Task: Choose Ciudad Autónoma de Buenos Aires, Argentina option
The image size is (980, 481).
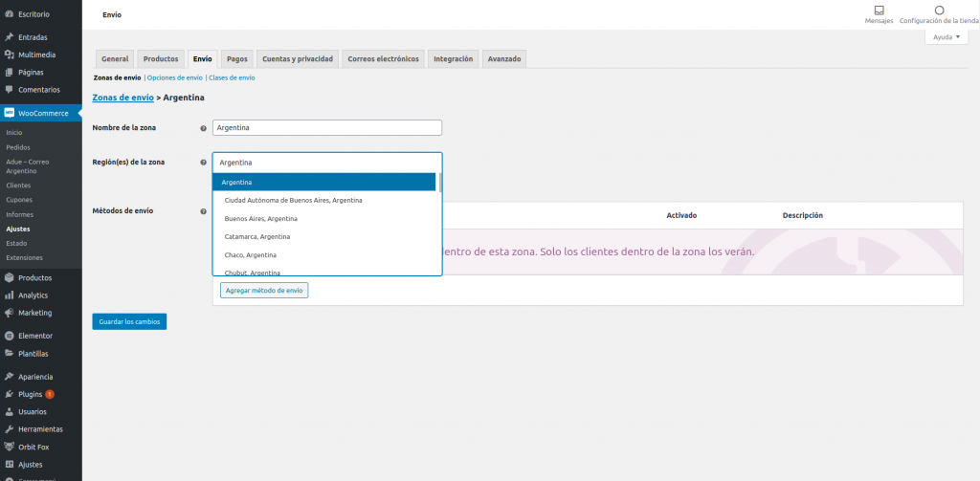Action: pyautogui.click(x=323, y=201)
